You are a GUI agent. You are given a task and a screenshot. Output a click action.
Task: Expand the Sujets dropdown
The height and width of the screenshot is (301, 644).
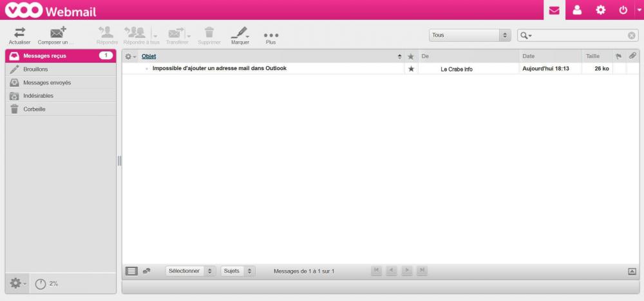pyautogui.click(x=238, y=271)
